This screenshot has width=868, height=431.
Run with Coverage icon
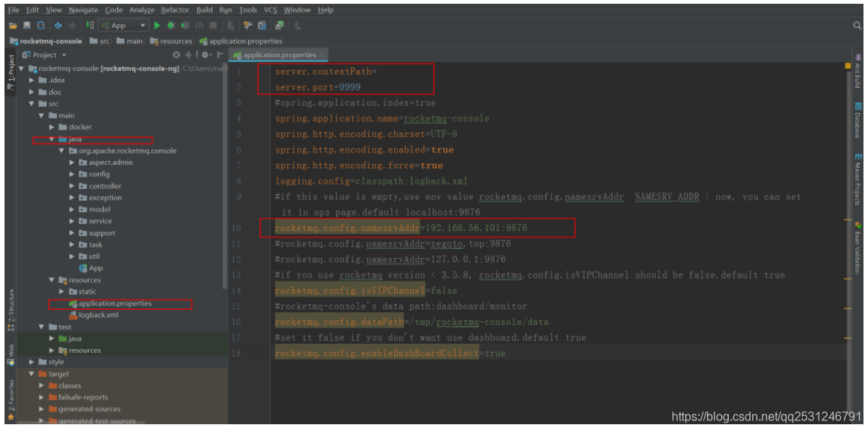(185, 26)
